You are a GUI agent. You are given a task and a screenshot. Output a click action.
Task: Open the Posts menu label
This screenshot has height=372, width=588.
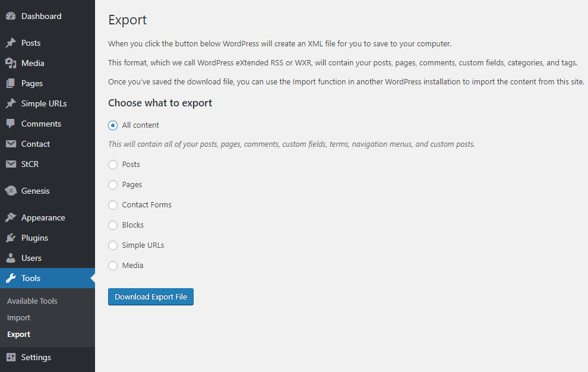[x=31, y=43]
